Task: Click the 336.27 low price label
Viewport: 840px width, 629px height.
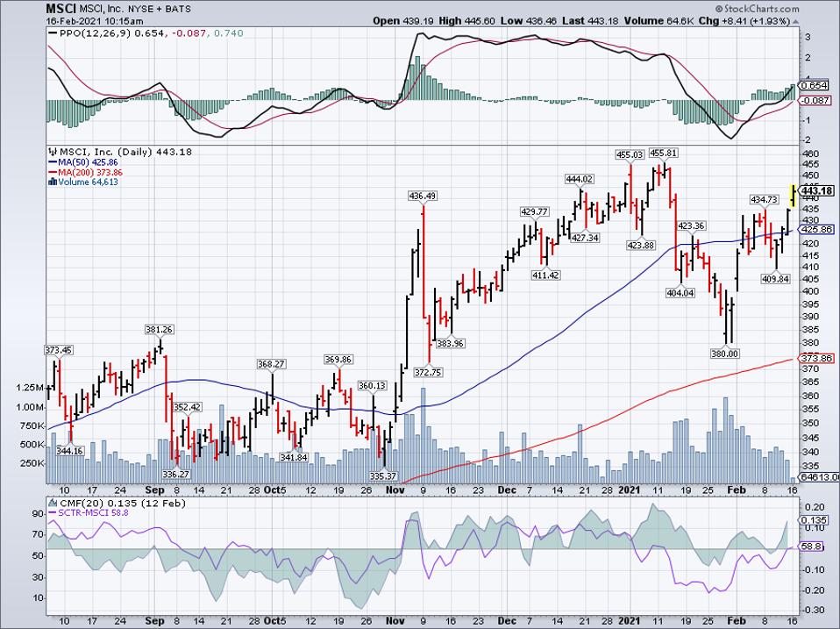Action: (x=176, y=474)
